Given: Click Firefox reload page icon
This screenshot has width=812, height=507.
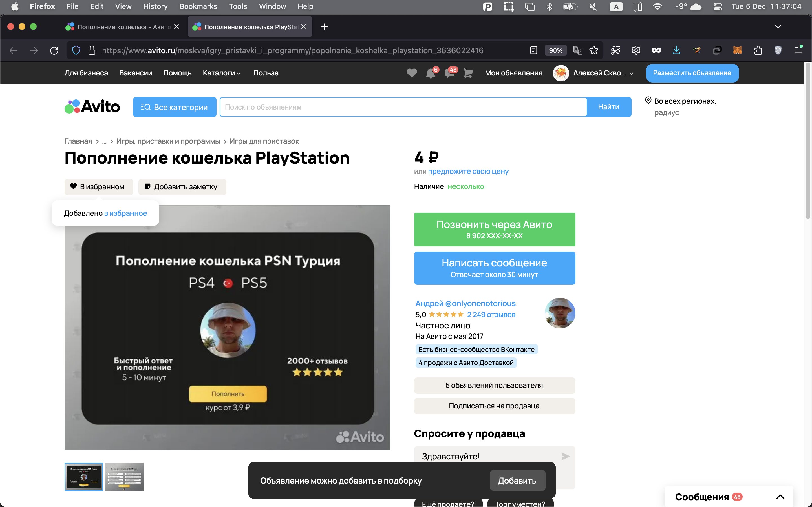Looking at the screenshot, I should (x=54, y=51).
